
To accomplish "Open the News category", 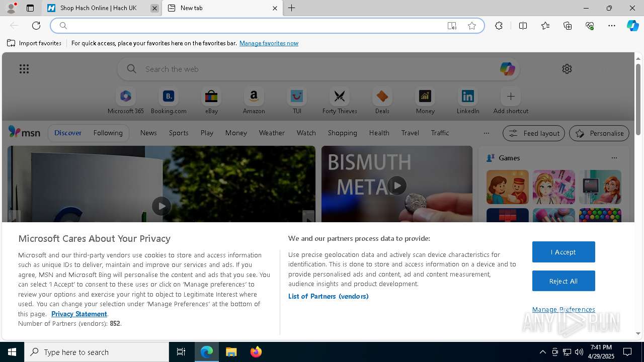I will tap(148, 133).
